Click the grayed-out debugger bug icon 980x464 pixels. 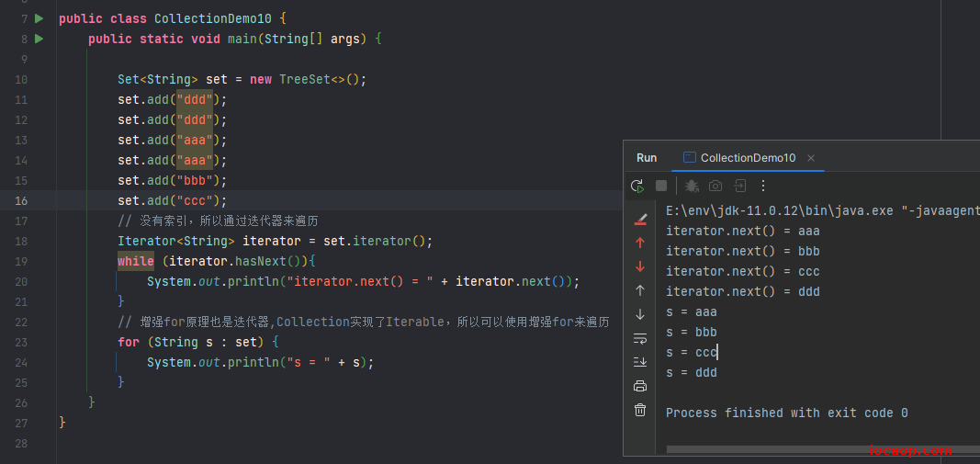[692, 186]
